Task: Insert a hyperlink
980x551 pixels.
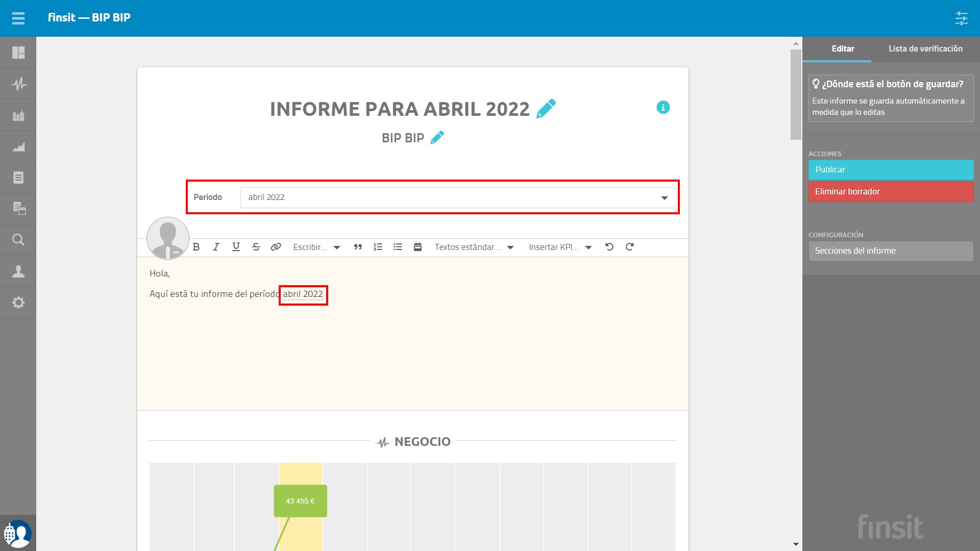Action: (x=276, y=247)
